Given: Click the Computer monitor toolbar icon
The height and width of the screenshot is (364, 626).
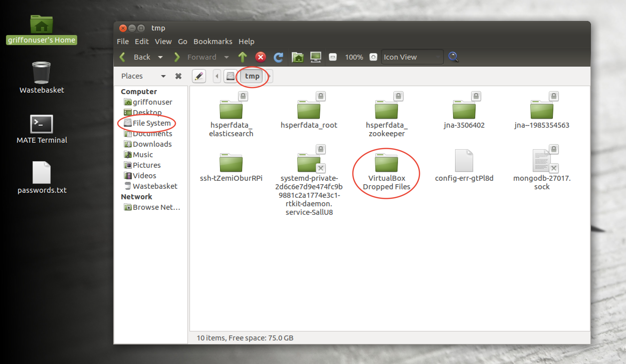Looking at the screenshot, I should click(316, 57).
